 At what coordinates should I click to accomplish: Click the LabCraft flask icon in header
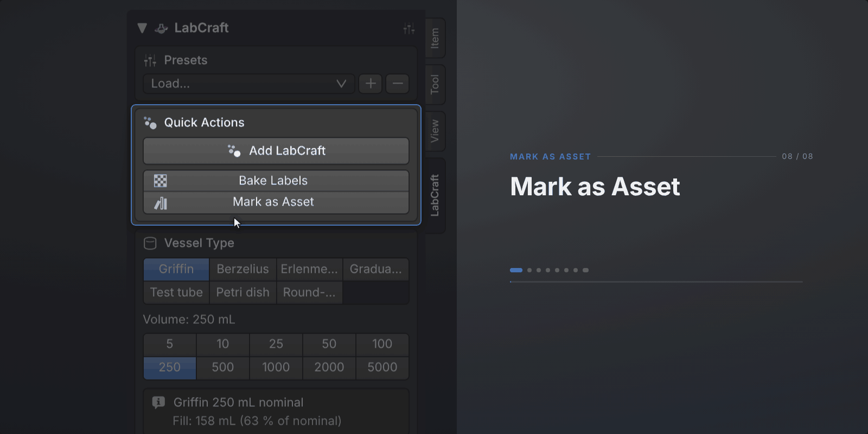[x=161, y=28]
